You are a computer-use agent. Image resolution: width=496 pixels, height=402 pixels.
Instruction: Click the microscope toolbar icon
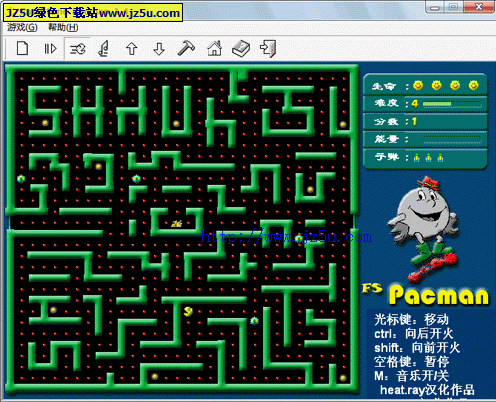click(x=104, y=49)
